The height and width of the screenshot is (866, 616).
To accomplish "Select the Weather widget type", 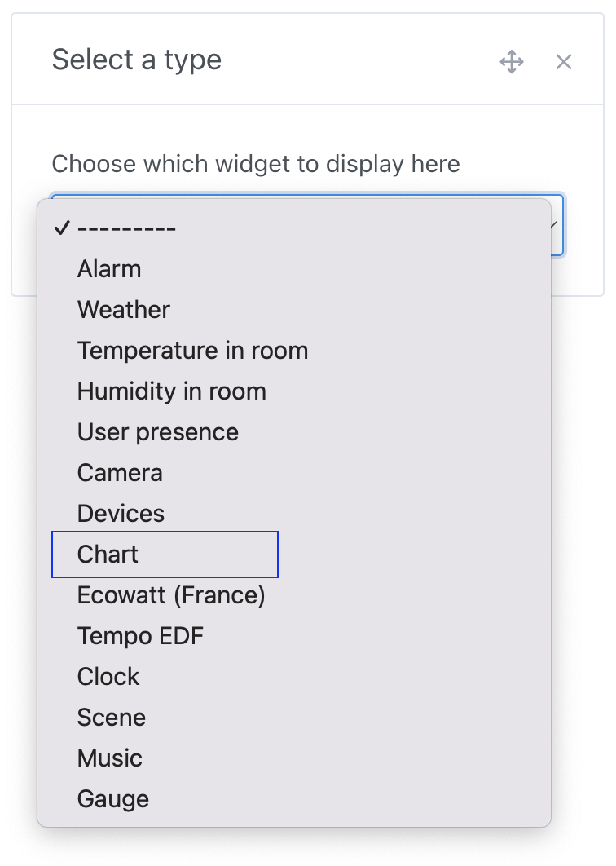I will coord(123,310).
